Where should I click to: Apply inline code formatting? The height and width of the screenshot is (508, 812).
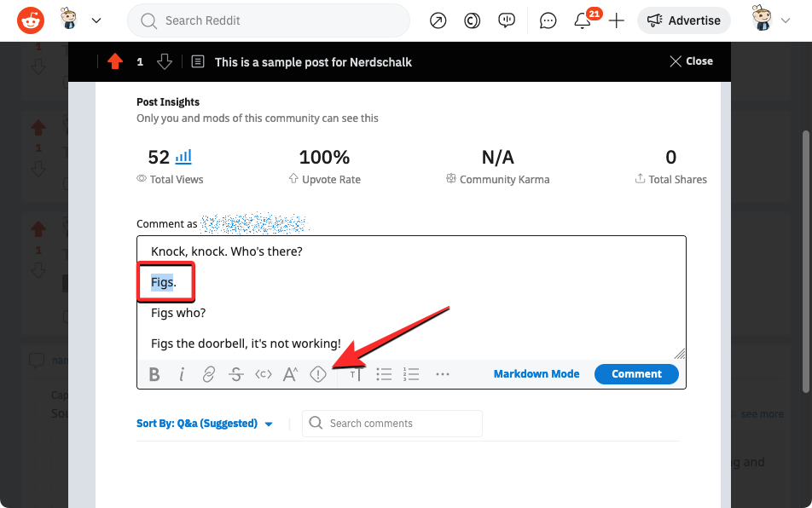(x=264, y=374)
